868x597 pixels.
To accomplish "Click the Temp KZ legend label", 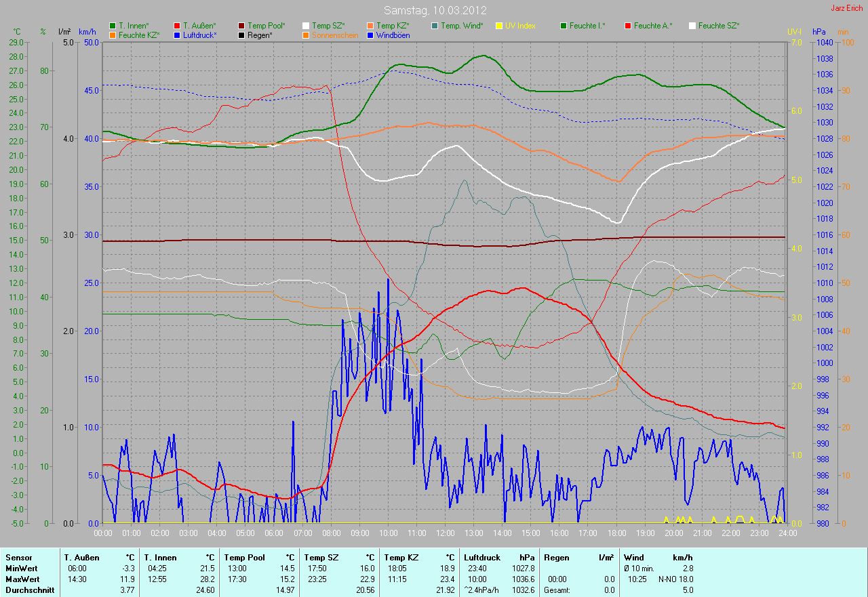I will pyautogui.click(x=393, y=26).
